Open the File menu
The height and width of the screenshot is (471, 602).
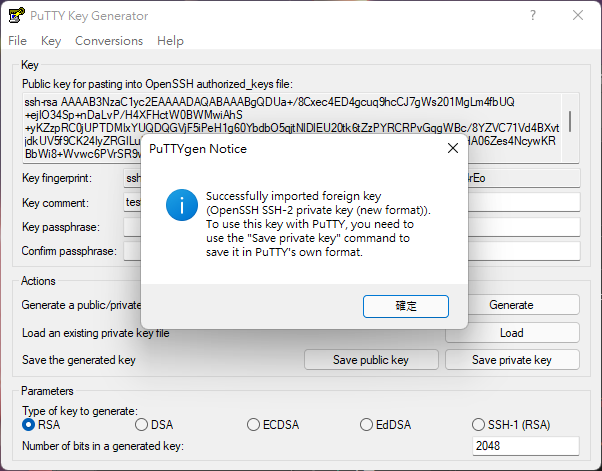[x=17, y=41]
